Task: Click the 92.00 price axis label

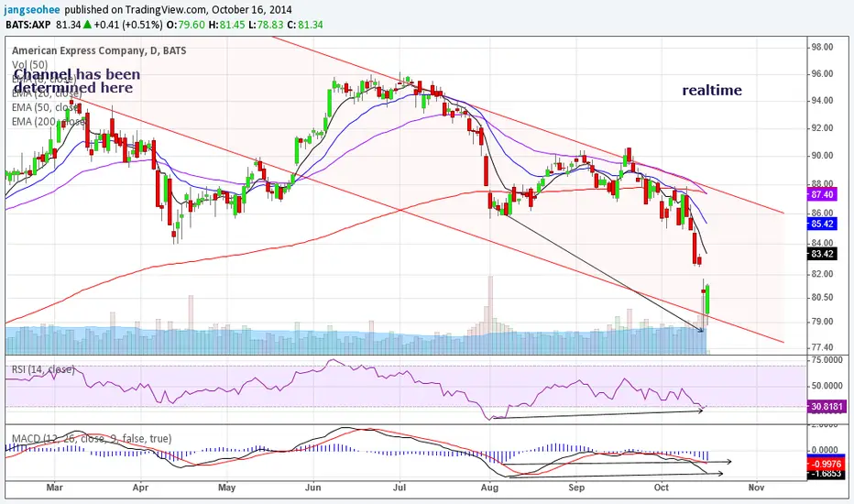Action: point(823,128)
